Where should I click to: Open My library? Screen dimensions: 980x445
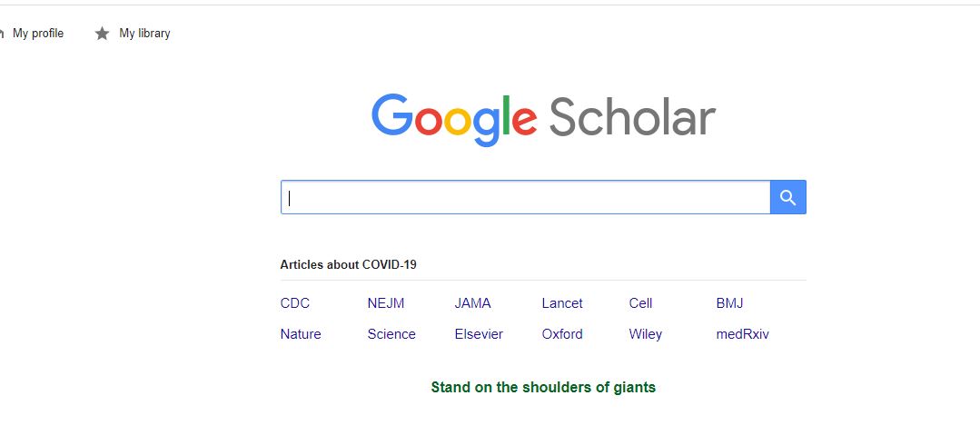[x=144, y=34]
